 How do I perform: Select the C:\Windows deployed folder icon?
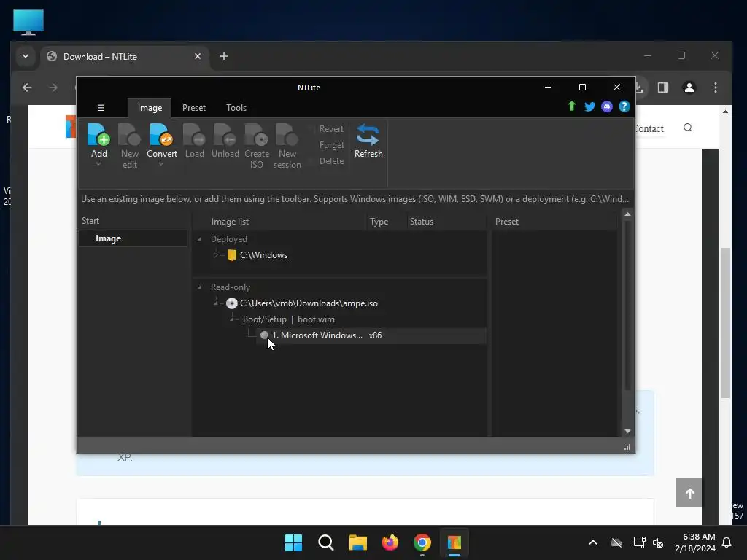tap(232, 255)
